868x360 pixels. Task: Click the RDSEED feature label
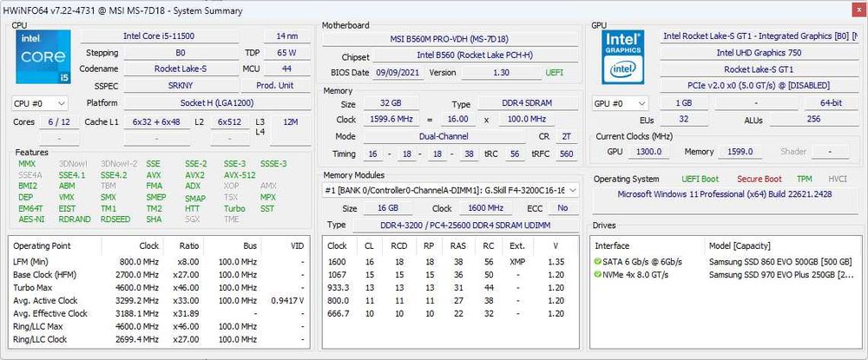coord(115,219)
